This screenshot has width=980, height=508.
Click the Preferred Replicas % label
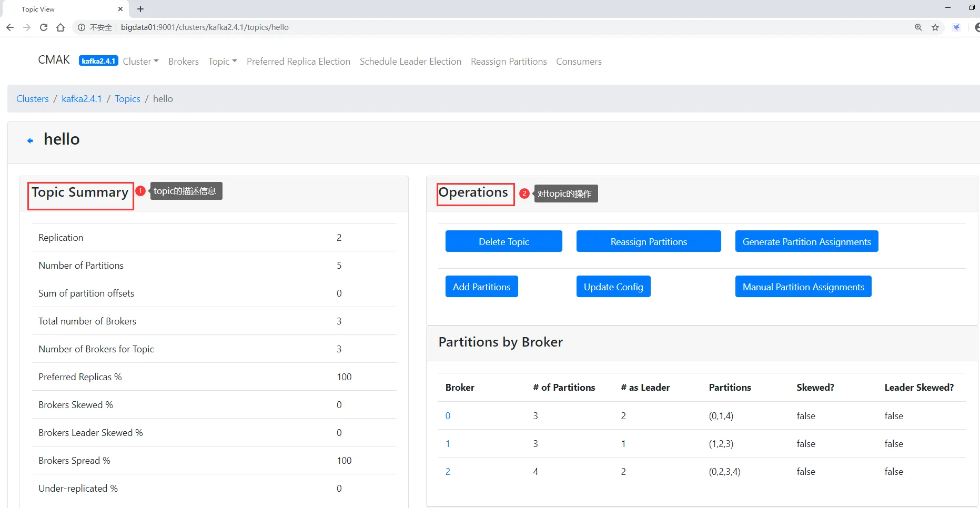pos(80,377)
